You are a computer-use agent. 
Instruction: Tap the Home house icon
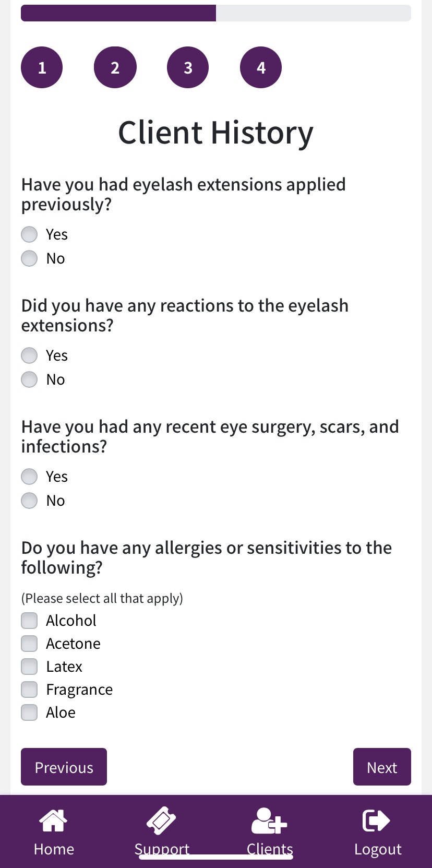coord(54,821)
